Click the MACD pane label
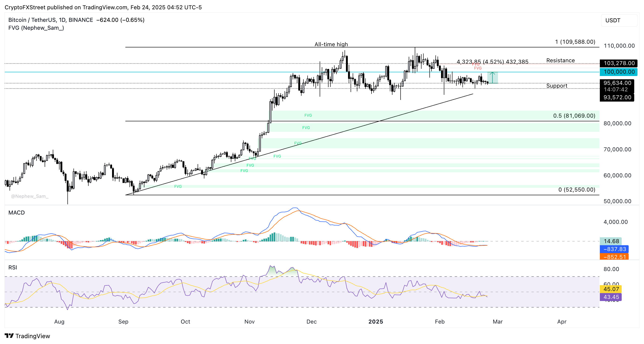The width and height of the screenshot is (644, 344). (17, 212)
